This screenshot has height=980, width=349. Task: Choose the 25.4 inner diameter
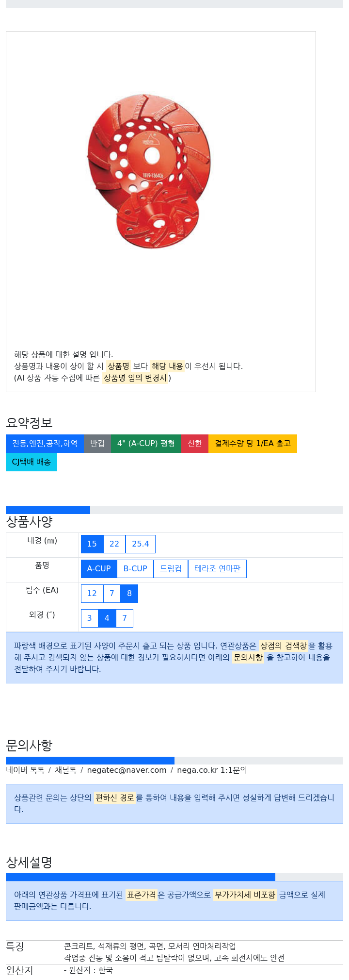click(x=141, y=544)
